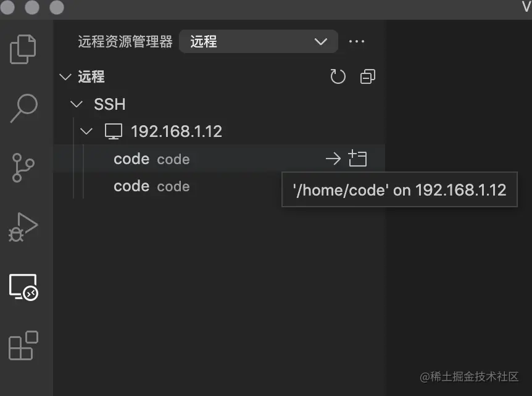Open the more actions ellipsis menu

(x=357, y=41)
